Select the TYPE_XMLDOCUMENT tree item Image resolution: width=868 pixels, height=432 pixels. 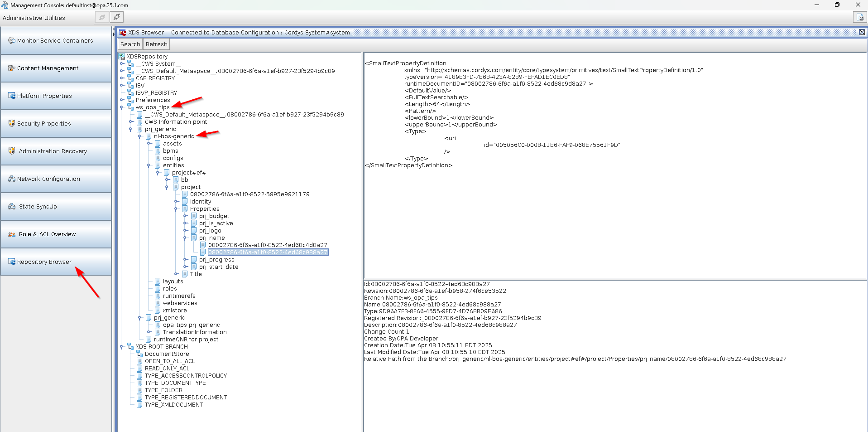[173, 405]
